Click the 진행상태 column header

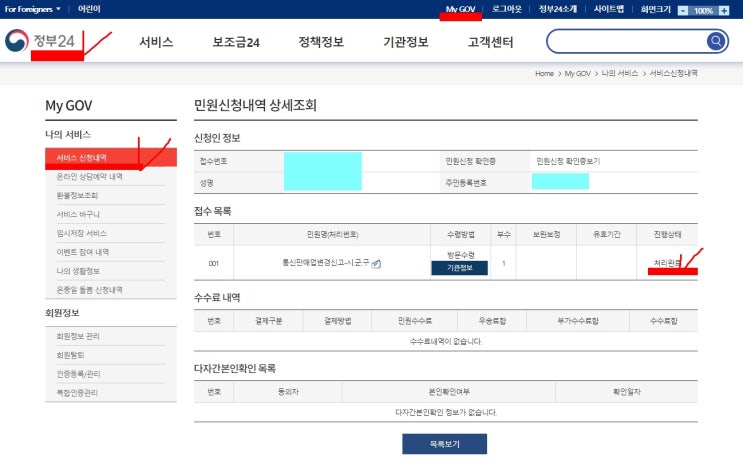[x=667, y=235]
